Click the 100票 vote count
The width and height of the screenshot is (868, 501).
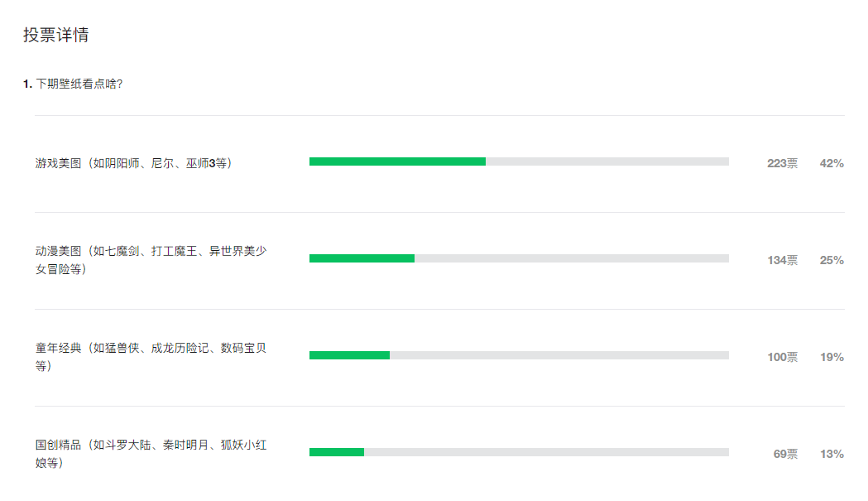(782, 358)
